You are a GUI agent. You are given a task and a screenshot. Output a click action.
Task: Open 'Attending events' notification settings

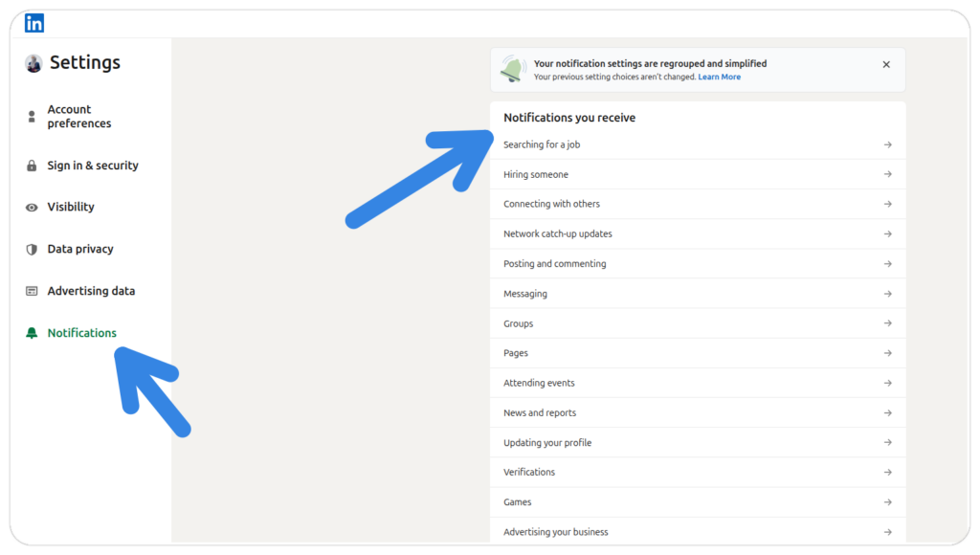(x=698, y=383)
